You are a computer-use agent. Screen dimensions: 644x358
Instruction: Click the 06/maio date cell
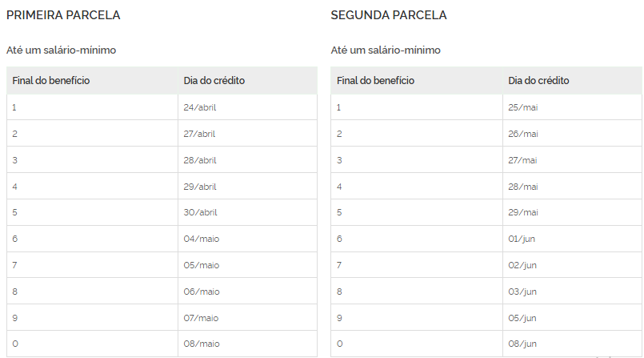201,292
